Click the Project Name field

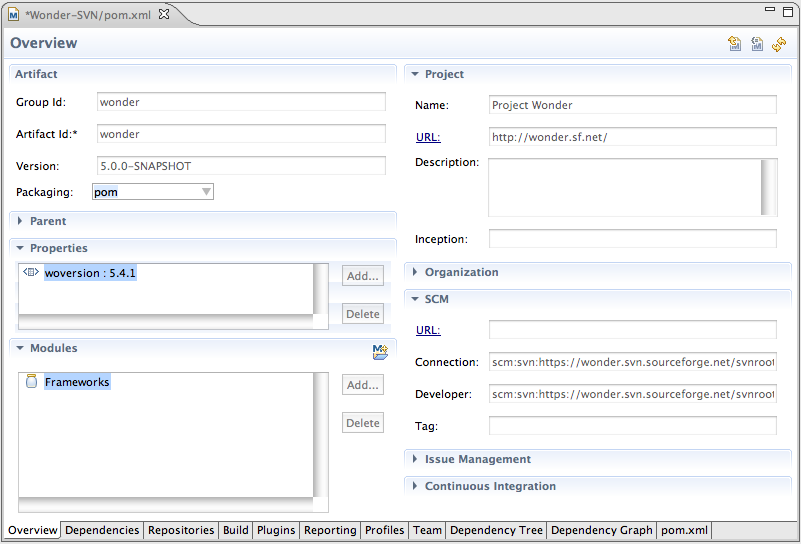(632, 105)
